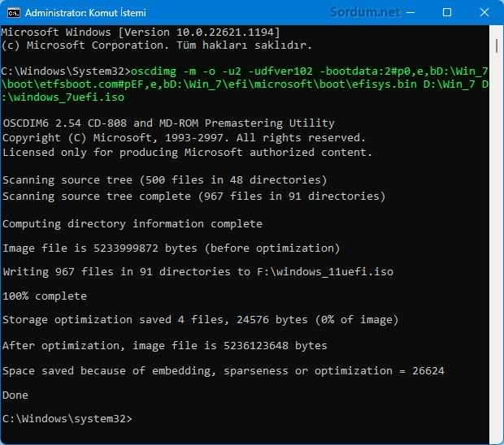Click the 'Storage optimization saved 4 files' line
The width and height of the screenshot is (504, 445).
pyautogui.click(x=201, y=320)
